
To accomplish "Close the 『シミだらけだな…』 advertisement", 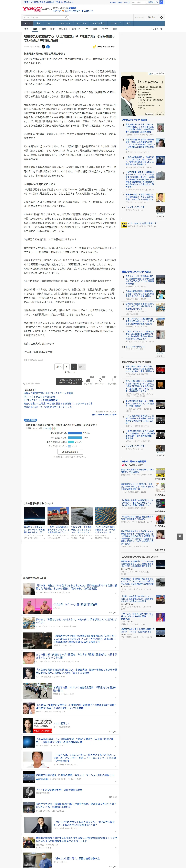I will pyautogui.click(x=163, y=73).
